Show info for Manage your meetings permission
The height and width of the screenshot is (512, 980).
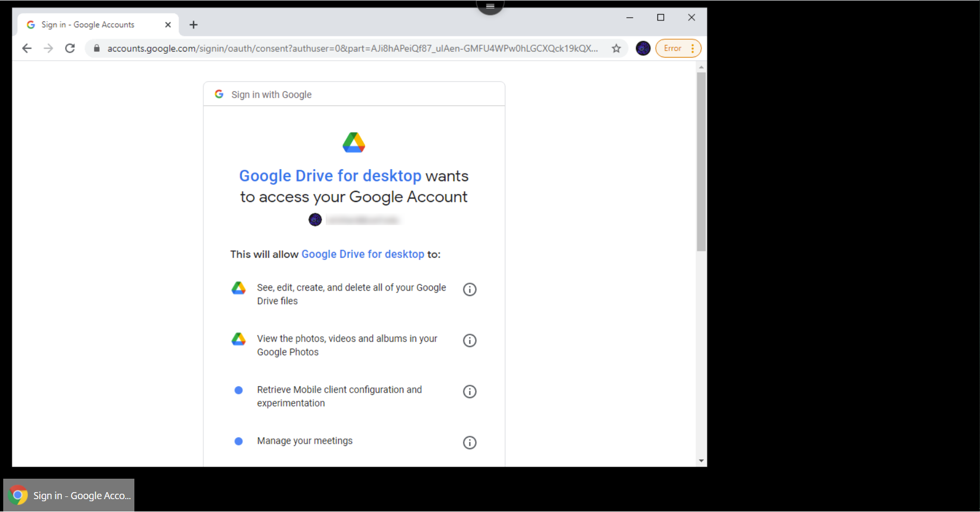[x=470, y=442]
